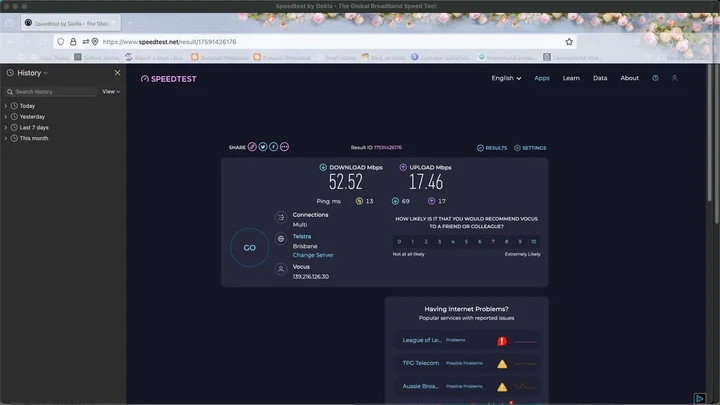Share the result on Twitter
This screenshot has height=405, width=720.
[x=263, y=147]
